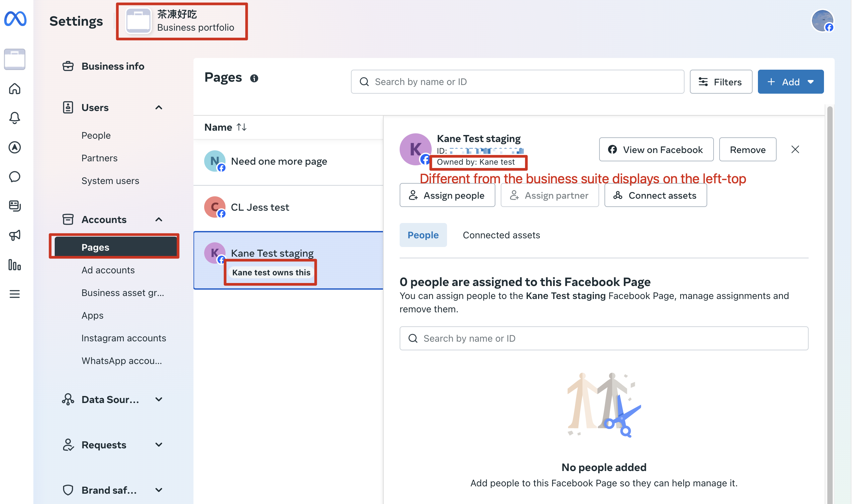The image size is (852, 504).
Task: Sort the list by Name arrows
Action: [x=242, y=127]
